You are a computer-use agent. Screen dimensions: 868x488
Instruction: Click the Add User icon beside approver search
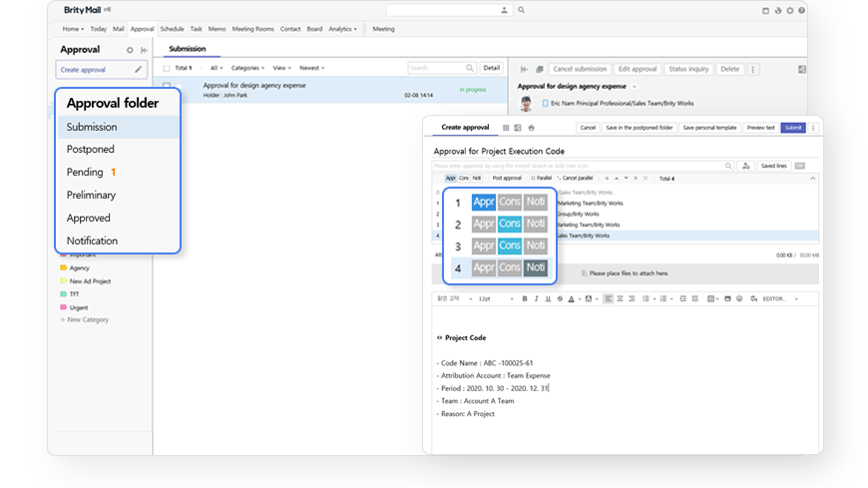tap(745, 166)
